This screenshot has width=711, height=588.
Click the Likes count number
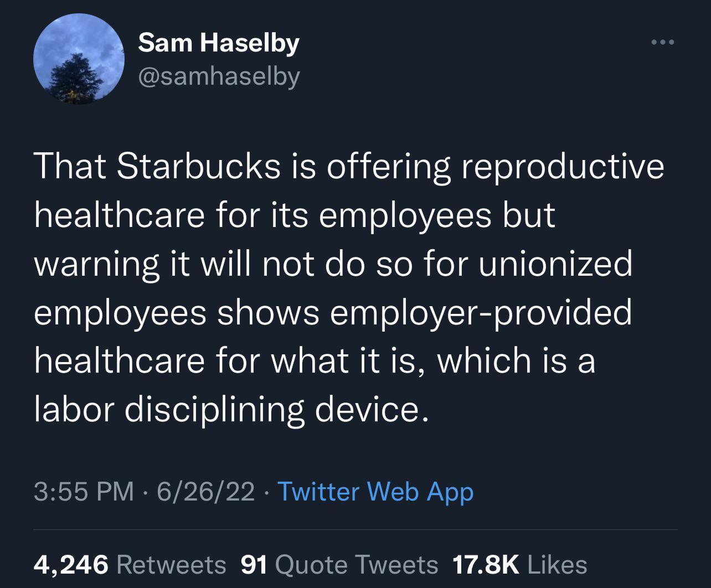coord(486,565)
